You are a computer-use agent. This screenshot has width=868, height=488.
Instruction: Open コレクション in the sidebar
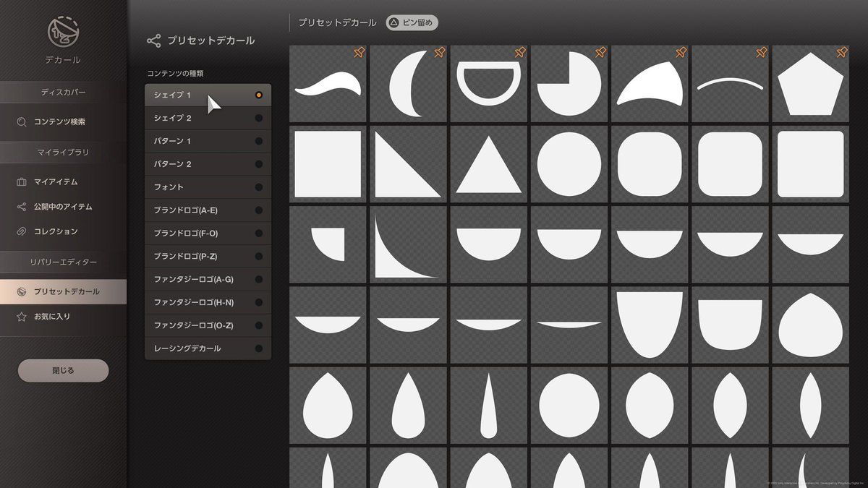[63, 231]
